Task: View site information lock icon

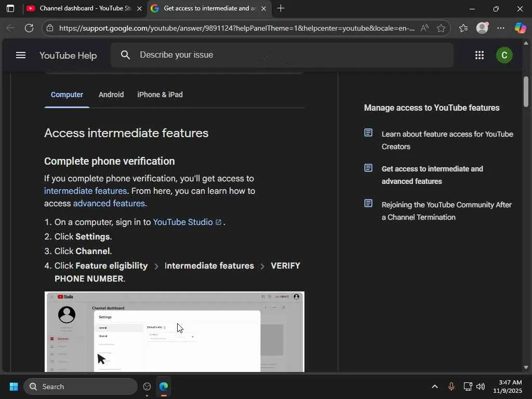Action: click(x=50, y=28)
